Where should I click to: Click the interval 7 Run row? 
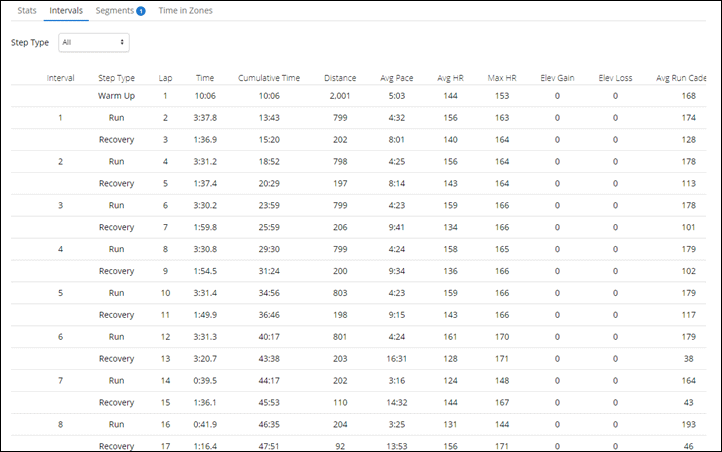(x=358, y=381)
